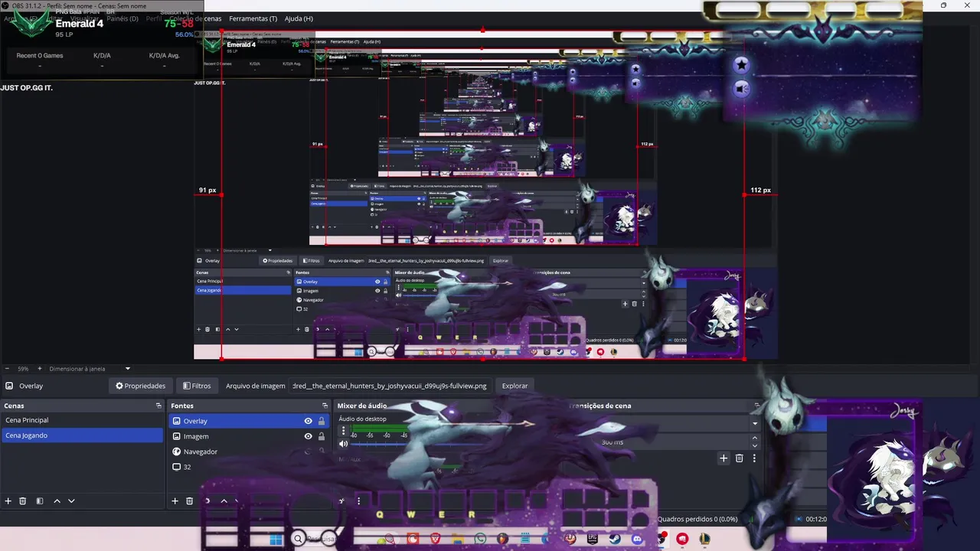
Task: Open scene filters icon in Cenas toolbar
Action: tap(40, 501)
